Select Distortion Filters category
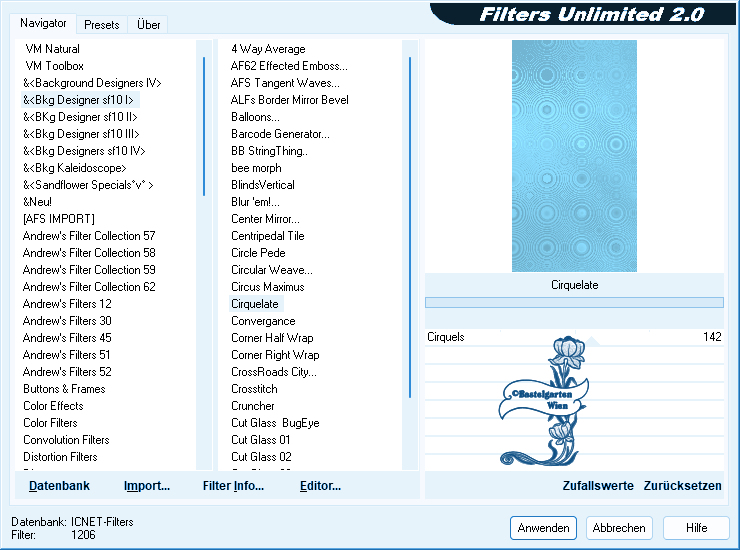Screen dimensions: 740x550 coord(60,457)
